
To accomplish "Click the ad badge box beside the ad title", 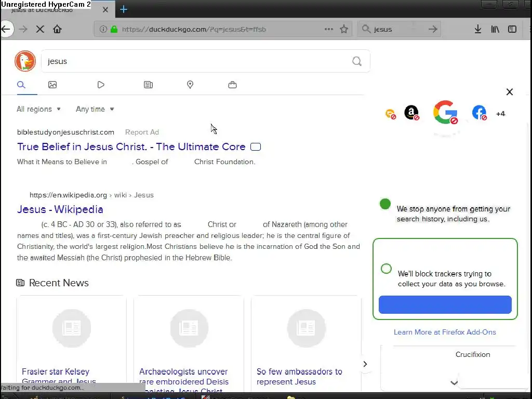I will pos(256,147).
